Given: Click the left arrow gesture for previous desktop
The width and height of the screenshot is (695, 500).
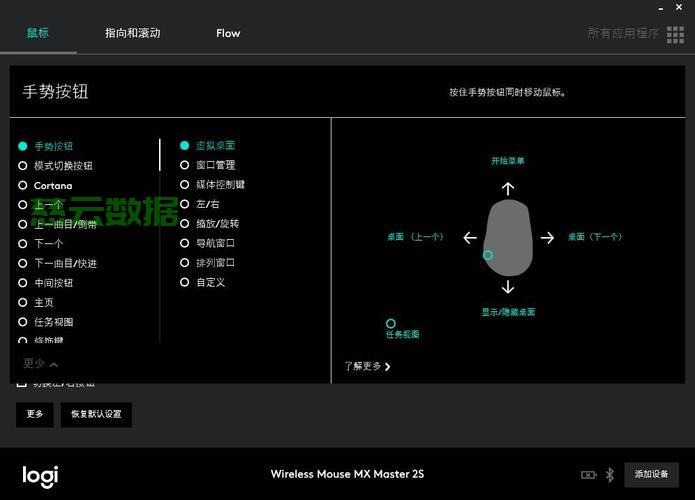Looking at the screenshot, I should click(x=470, y=238).
